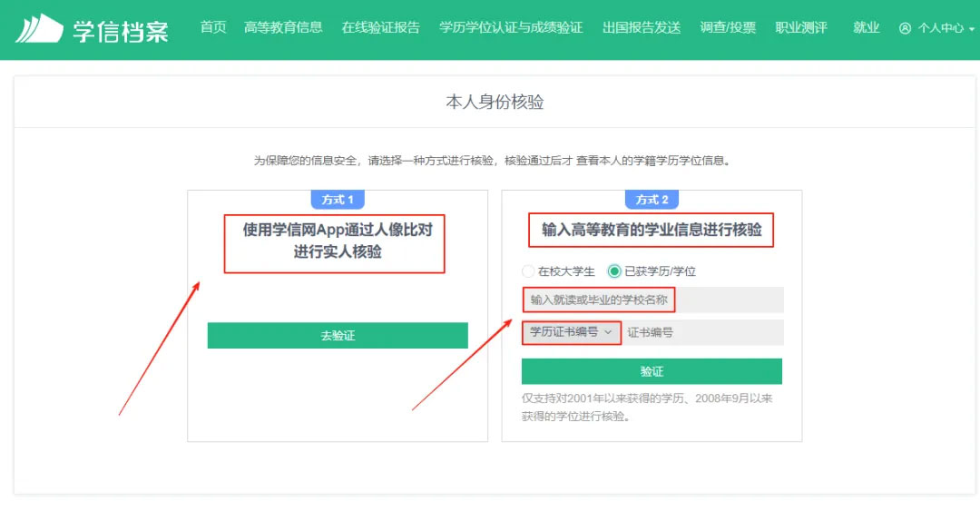Click the user avatar icon beside 个人中心
This screenshot has height=531, width=980.
[905, 28]
